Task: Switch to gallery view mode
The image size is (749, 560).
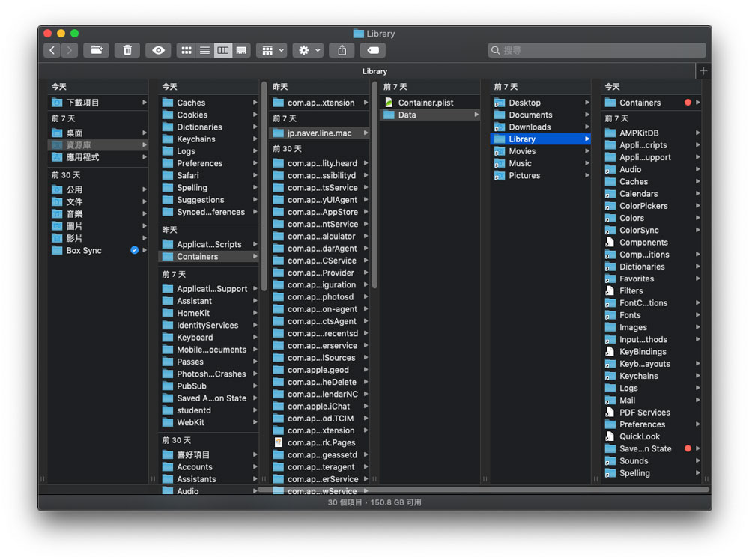Action: point(241,50)
